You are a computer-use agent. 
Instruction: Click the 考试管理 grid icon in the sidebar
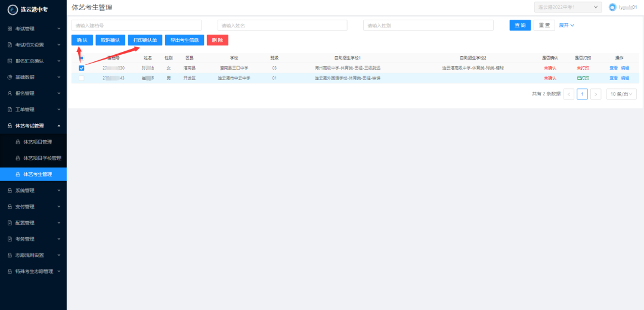click(10, 29)
